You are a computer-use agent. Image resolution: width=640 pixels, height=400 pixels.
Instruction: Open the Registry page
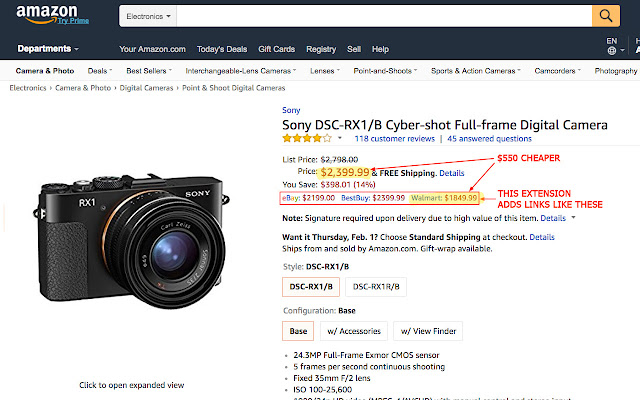click(321, 49)
